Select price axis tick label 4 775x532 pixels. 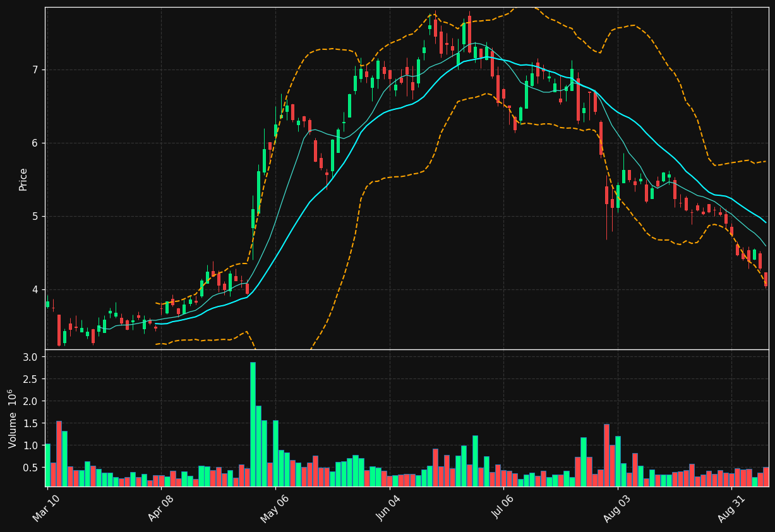pos(35,289)
